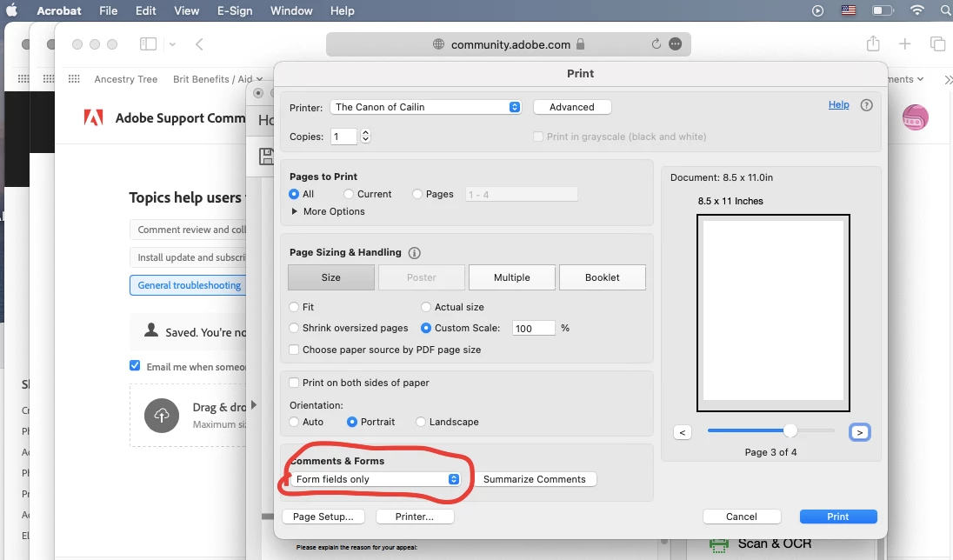This screenshot has height=560, width=953.
Task: Open the pink user avatar menu
Action: click(x=915, y=117)
